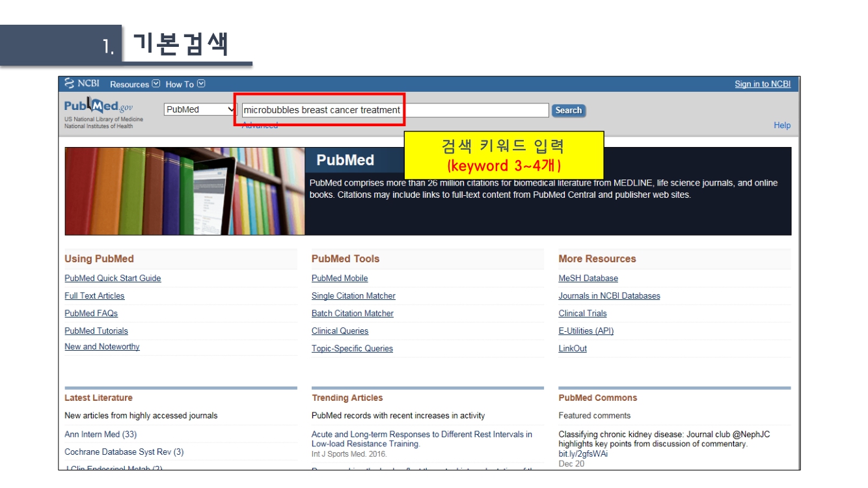The image size is (868, 488).
Task: Click the Using PubMed heading
Action: pyautogui.click(x=99, y=259)
